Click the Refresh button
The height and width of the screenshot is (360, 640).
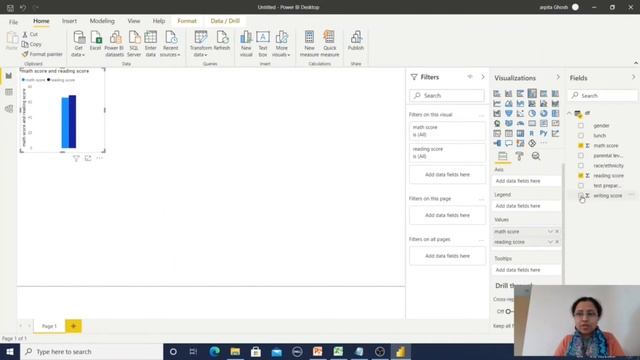point(222,41)
